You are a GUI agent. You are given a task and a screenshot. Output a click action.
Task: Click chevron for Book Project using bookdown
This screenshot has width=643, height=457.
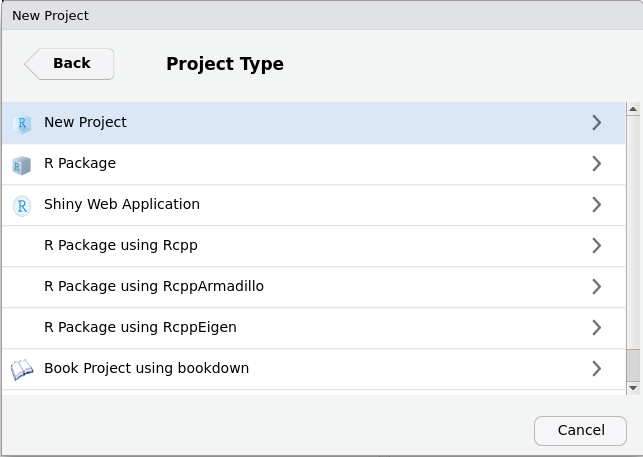[x=596, y=369]
